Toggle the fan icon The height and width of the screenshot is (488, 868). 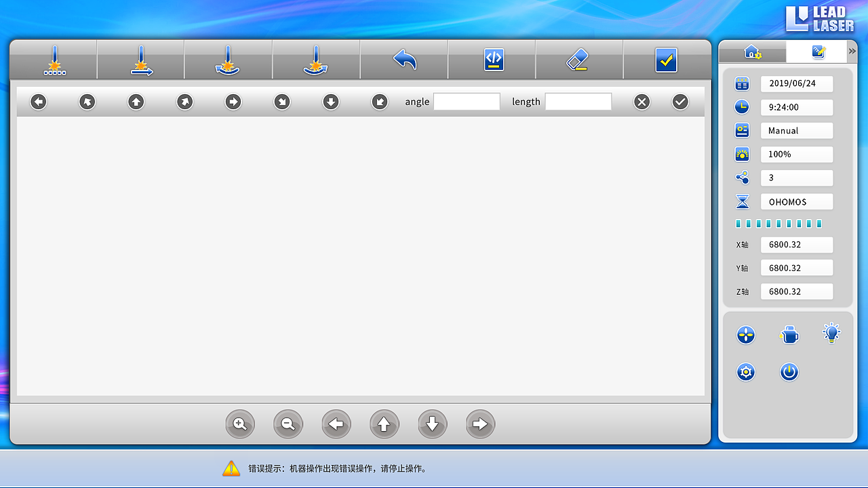pyautogui.click(x=746, y=335)
